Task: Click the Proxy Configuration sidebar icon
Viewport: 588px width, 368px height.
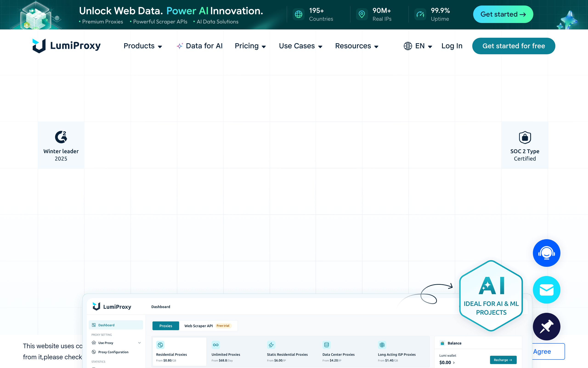Action: [94, 352]
